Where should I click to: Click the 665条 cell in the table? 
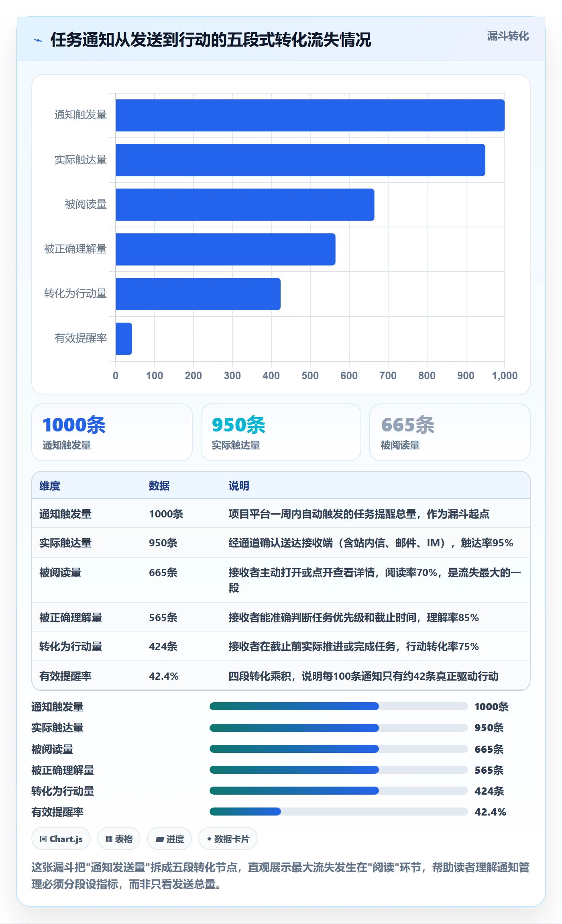point(163,572)
